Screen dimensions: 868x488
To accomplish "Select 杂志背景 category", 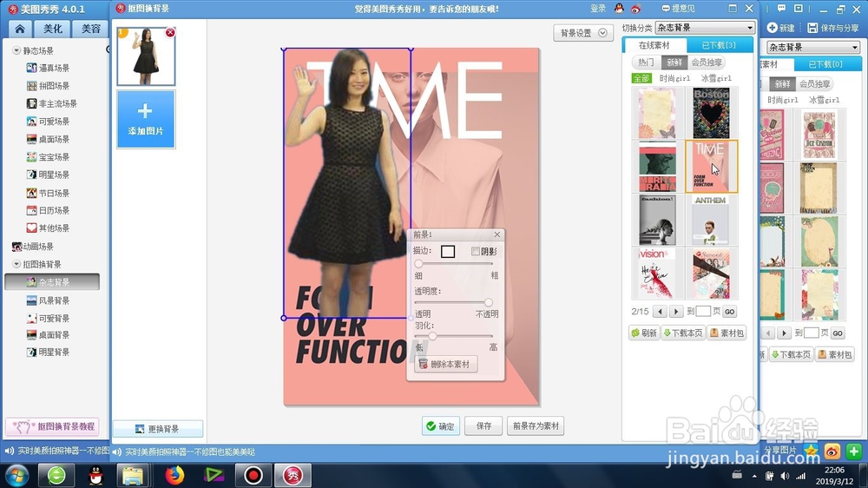I will point(52,282).
